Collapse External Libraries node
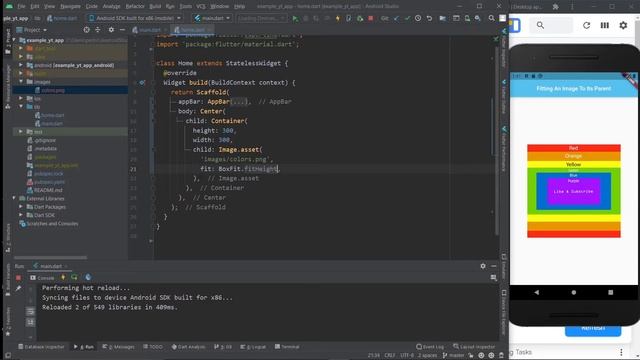 point(14,198)
